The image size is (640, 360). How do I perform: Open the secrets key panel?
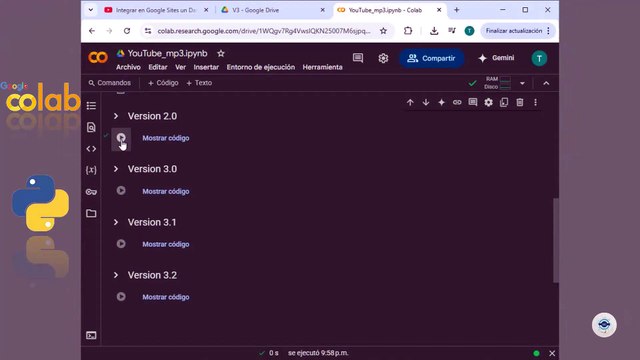pos(91,192)
